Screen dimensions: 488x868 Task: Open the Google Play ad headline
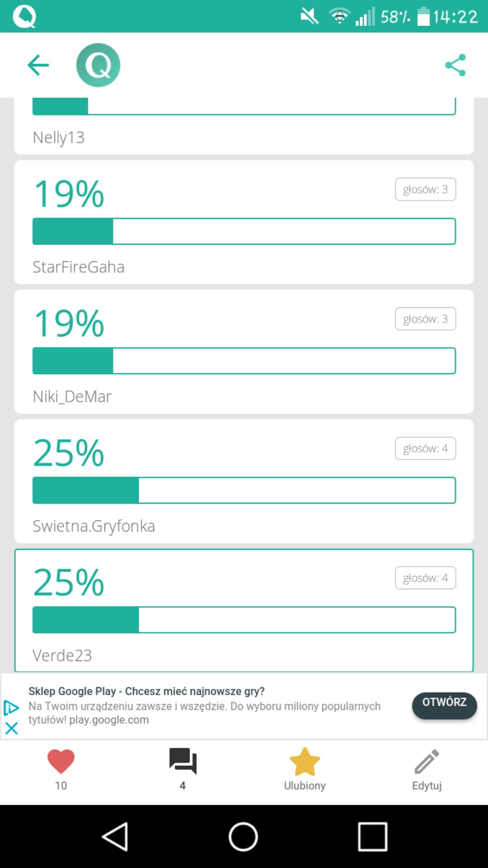pyautogui.click(x=146, y=691)
